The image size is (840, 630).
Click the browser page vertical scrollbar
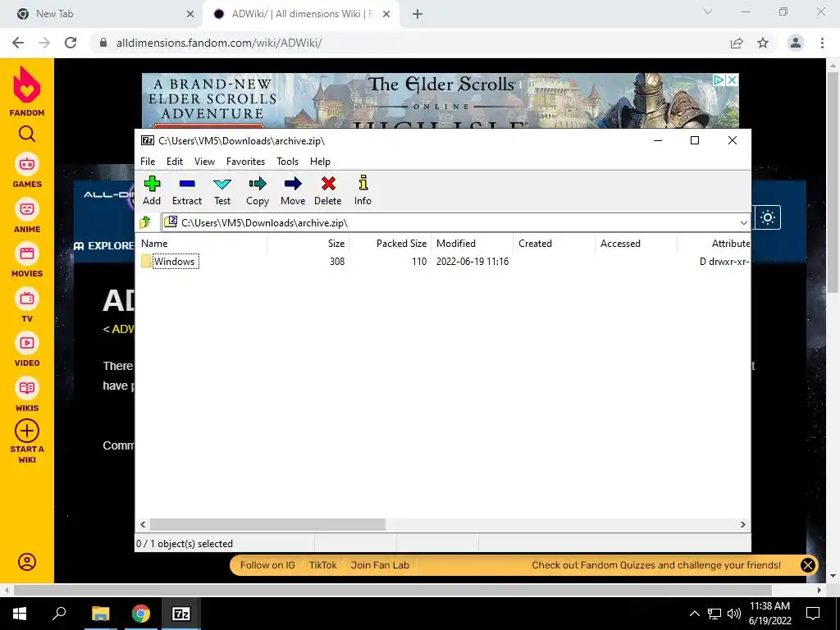point(833,182)
